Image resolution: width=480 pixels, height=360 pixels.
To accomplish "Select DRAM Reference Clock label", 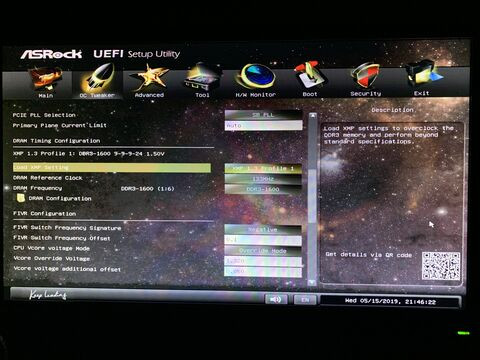I will click(47, 178).
